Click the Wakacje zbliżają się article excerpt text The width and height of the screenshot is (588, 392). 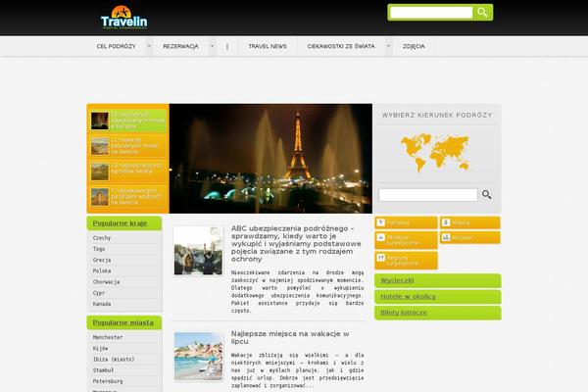(297, 370)
